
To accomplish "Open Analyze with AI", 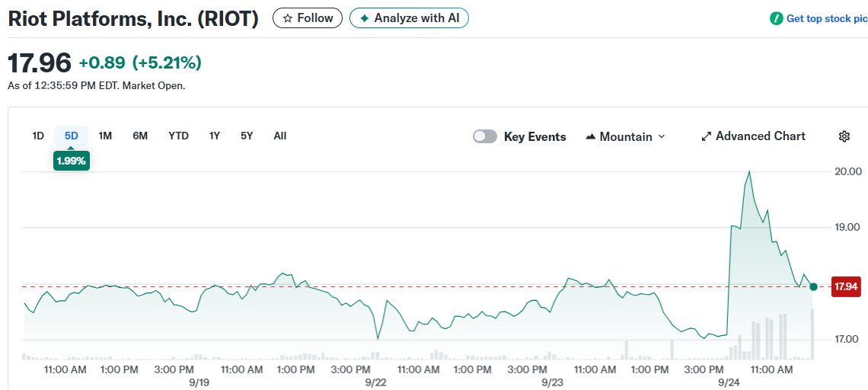I will 409,18.
